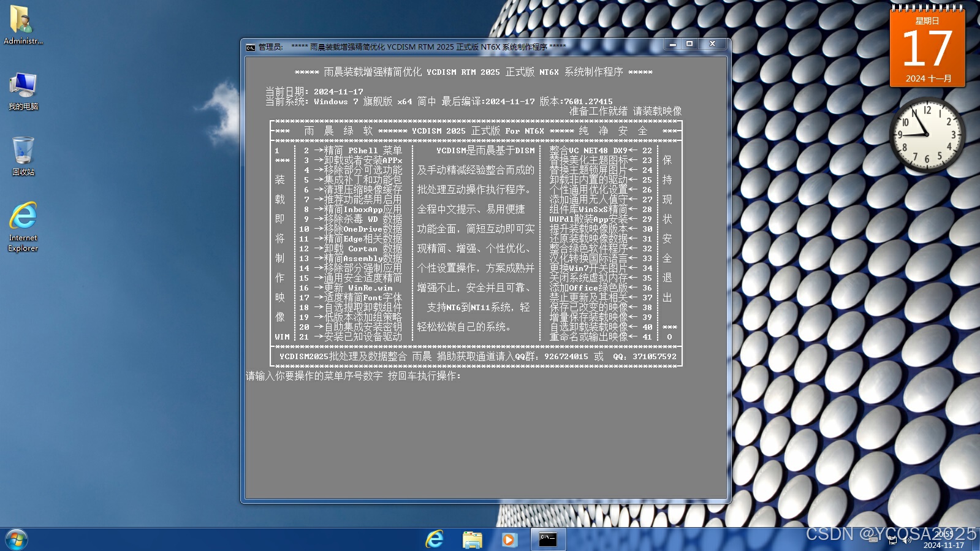Select the 回收站 recycle bin icon

coord(23,156)
